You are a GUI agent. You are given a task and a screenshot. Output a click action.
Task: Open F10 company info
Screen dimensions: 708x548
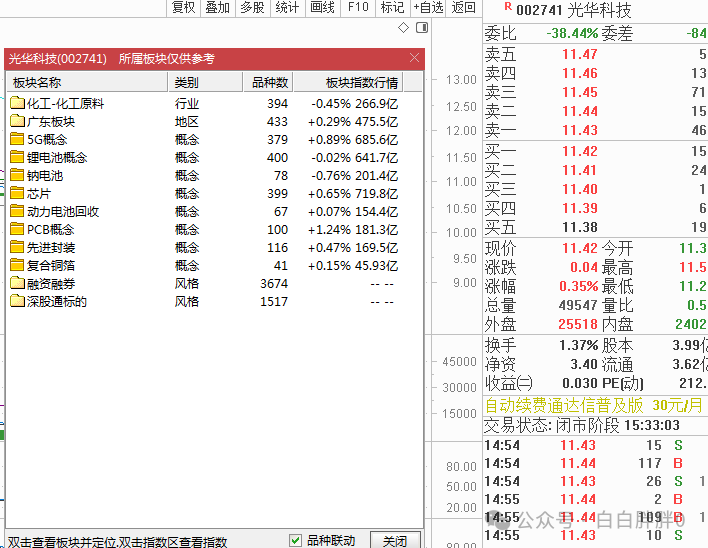point(358,8)
